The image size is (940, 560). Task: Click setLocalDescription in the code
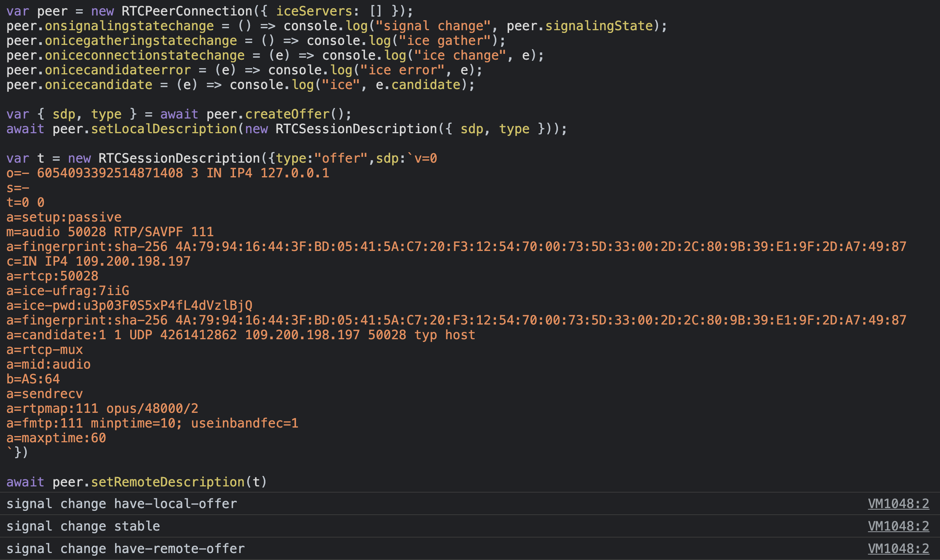164,129
